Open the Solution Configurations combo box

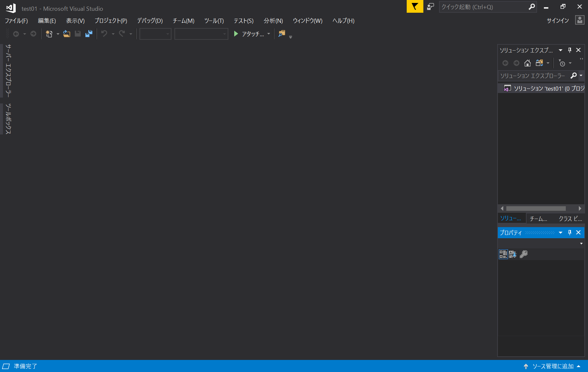pyautogui.click(x=155, y=34)
